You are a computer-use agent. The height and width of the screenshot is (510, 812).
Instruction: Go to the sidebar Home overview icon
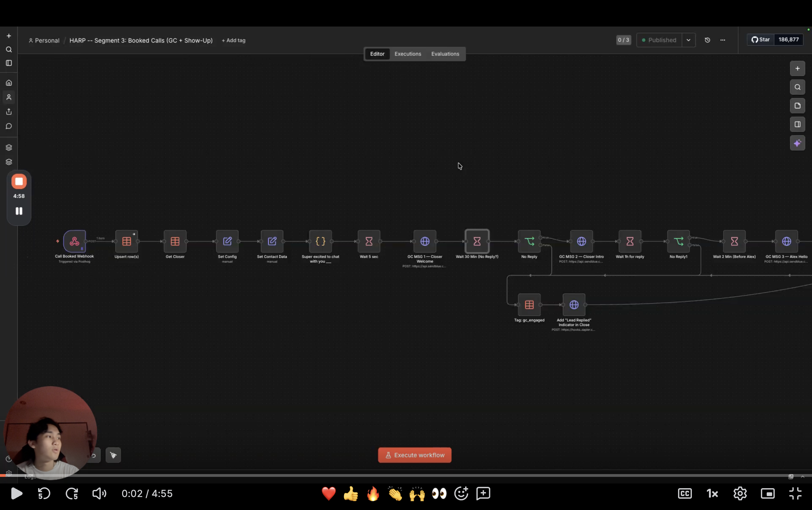click(x=9, y=83)
